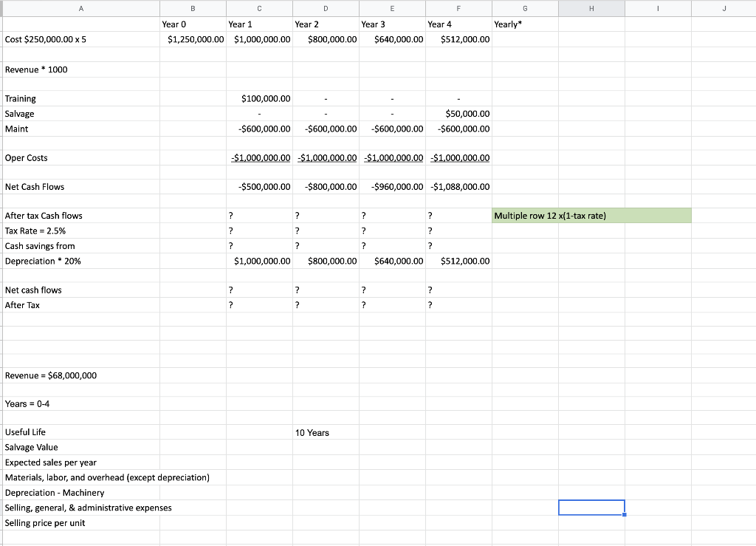Select the $1,250,000.00 cost cell
The image size is (756, 546).
[193, 40]
